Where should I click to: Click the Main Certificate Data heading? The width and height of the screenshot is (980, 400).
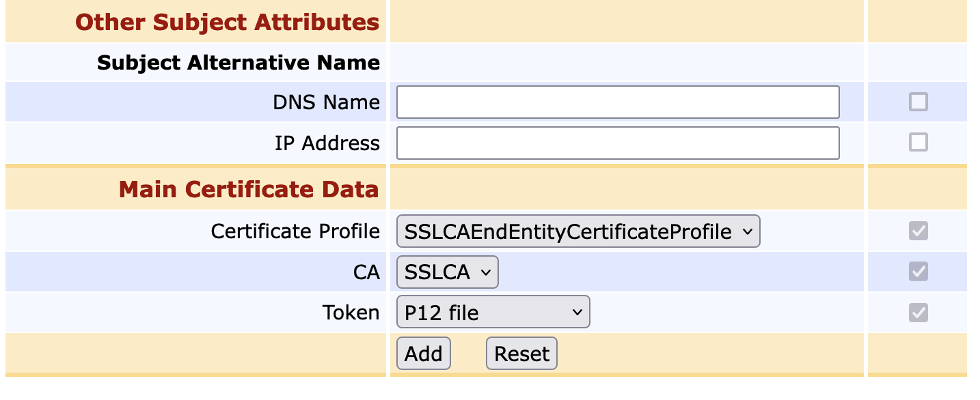coord(249,188)
